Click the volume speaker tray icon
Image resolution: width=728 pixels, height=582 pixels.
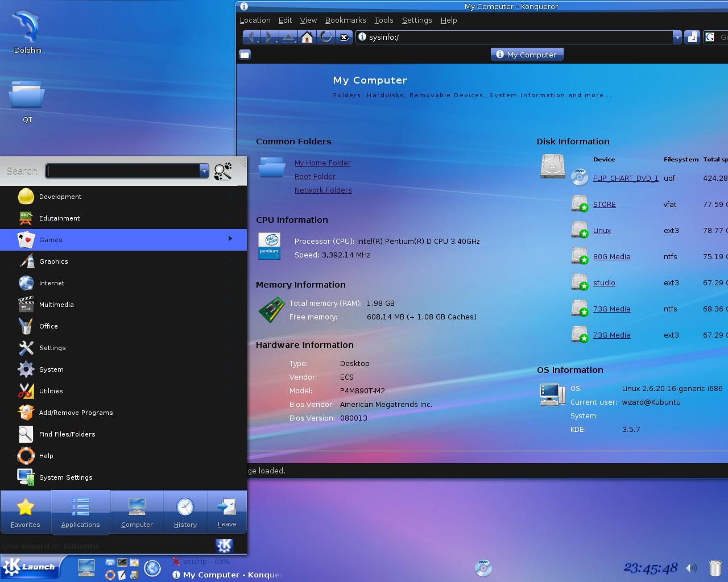pyautogui.click(x=691, y=568)
